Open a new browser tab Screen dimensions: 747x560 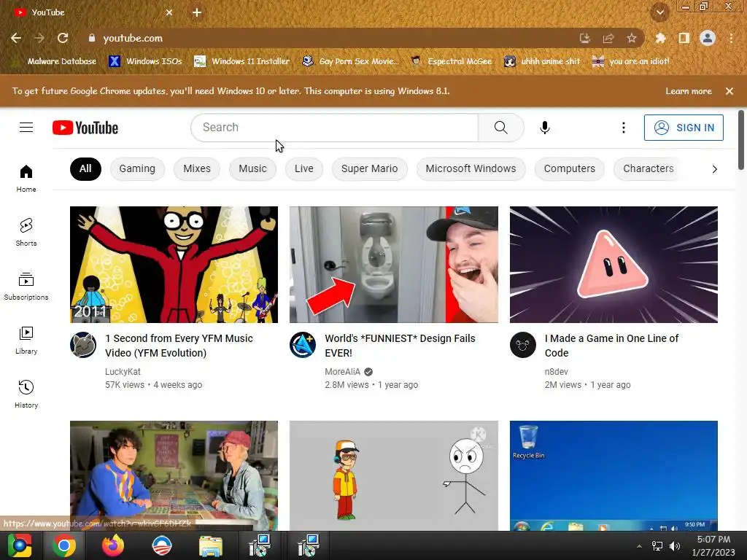tap(197, 12)
